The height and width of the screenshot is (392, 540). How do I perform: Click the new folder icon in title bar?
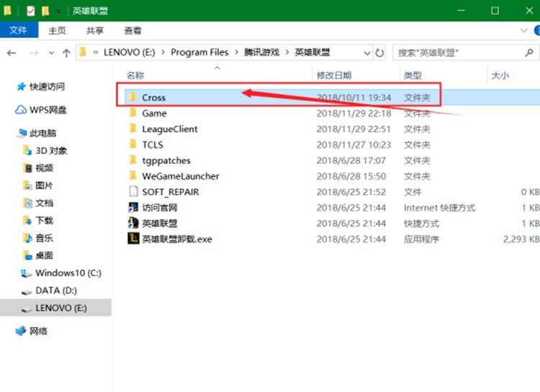pyautogui.click(x=45, y=11)
